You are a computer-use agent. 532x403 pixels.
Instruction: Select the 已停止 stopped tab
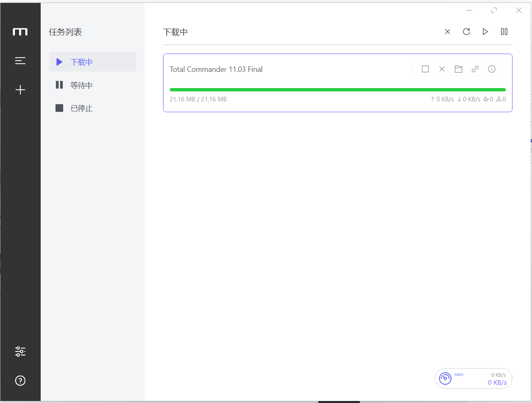[93, 108]
